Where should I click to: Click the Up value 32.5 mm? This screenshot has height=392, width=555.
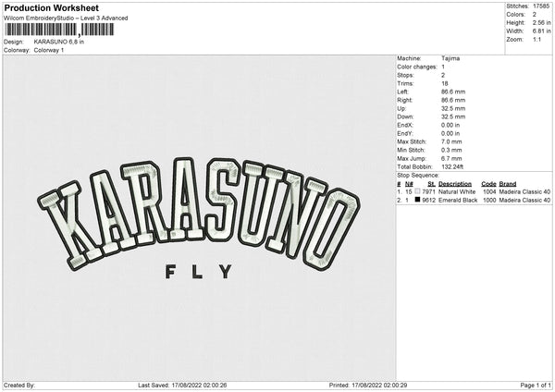(453, 108)
